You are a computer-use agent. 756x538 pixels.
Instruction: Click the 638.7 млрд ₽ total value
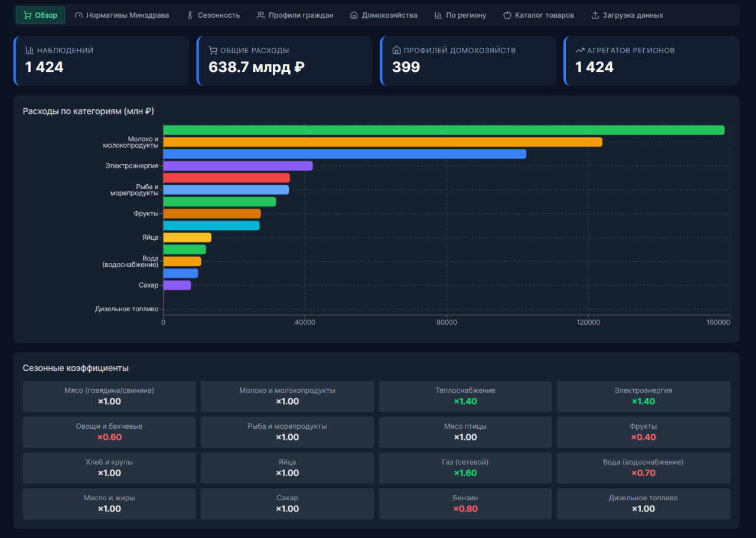click(x=256, y=67)
